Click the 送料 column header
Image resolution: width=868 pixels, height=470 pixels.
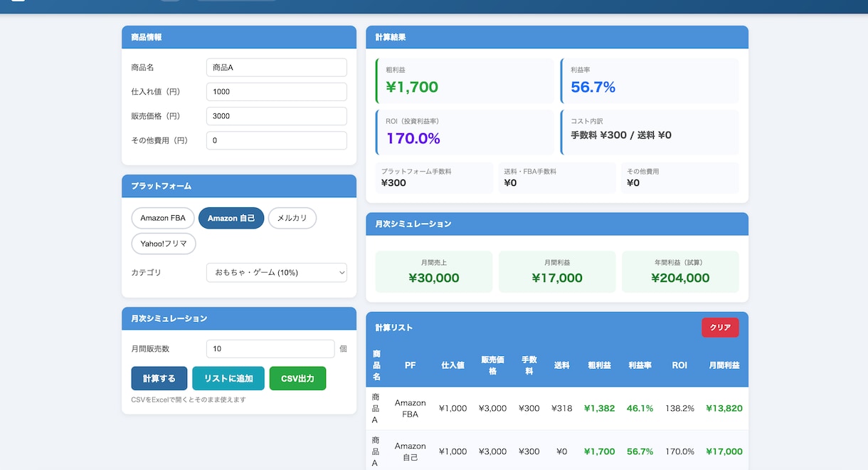pos(561,365)
